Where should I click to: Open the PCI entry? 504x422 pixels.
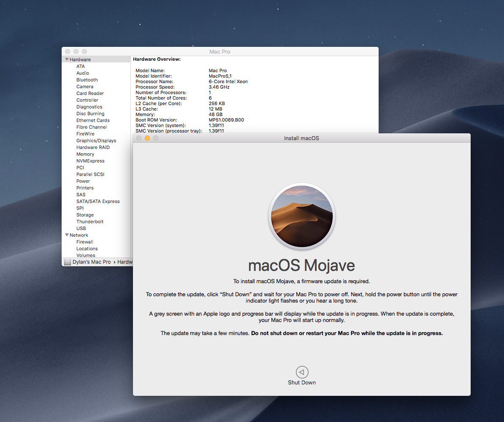pos(80,168)
